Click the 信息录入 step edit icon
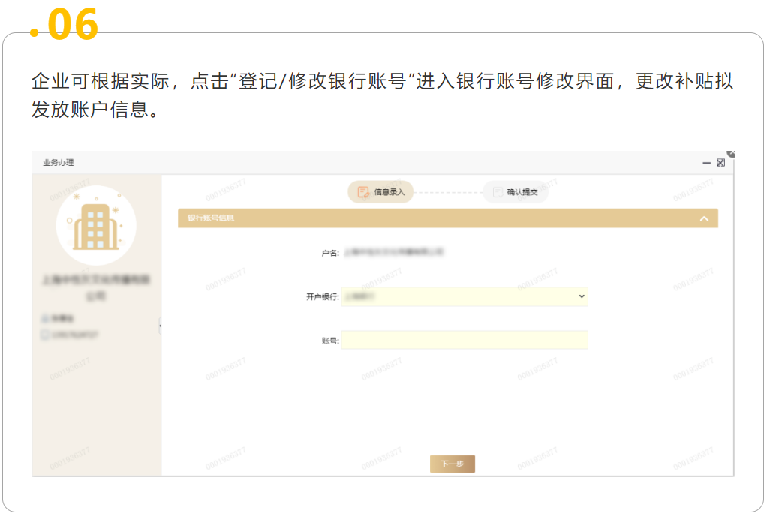The height and width of the screenshot is (532, 767). [363, 192]
